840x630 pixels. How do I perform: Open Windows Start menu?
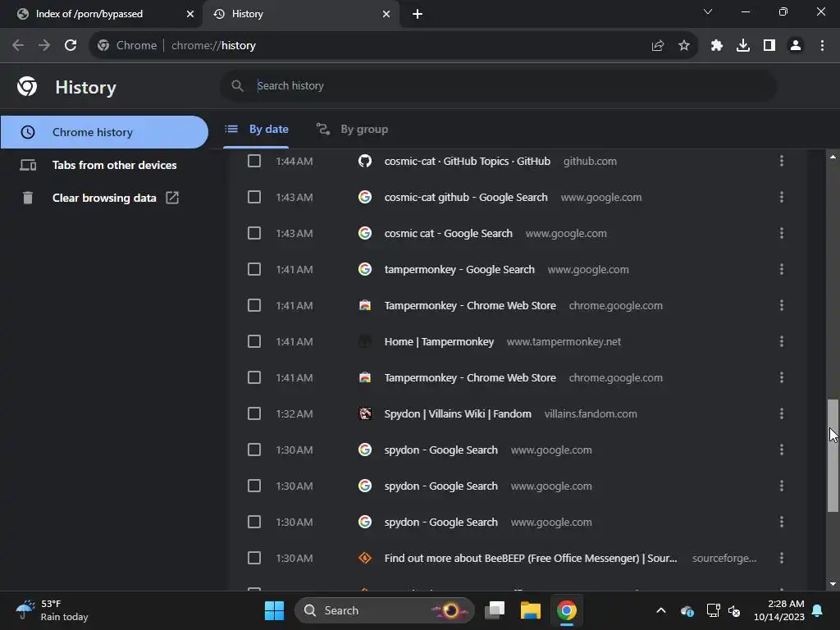[274, 610]
